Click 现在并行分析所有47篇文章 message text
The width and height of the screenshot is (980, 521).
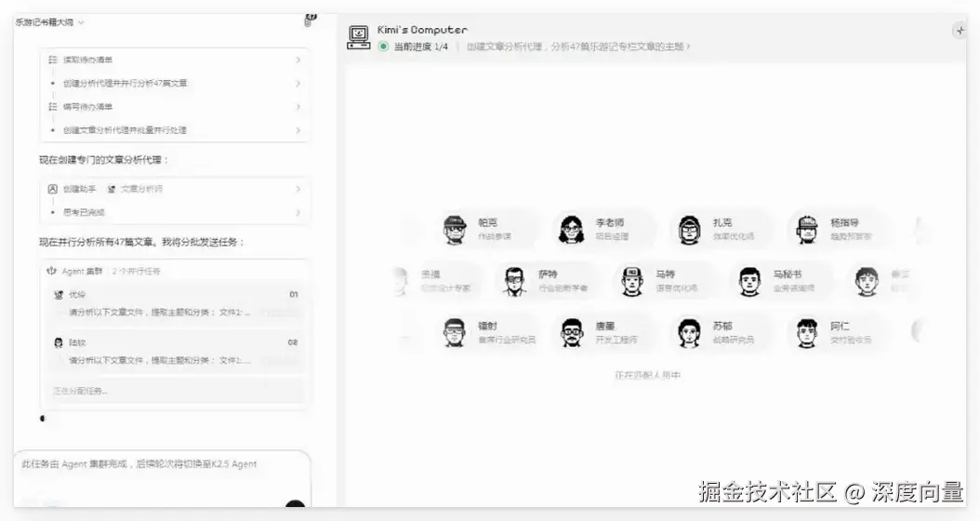pyautogui.click(x=142, y=241)
